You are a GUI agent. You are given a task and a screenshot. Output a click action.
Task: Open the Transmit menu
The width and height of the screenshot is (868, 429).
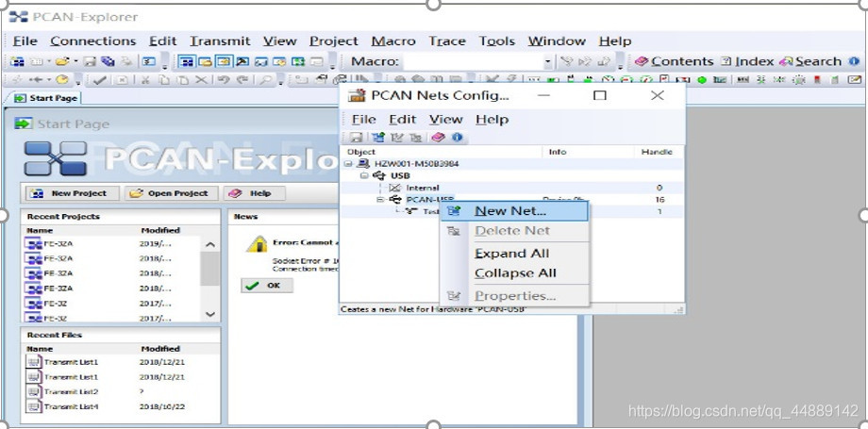pos(220,41)
